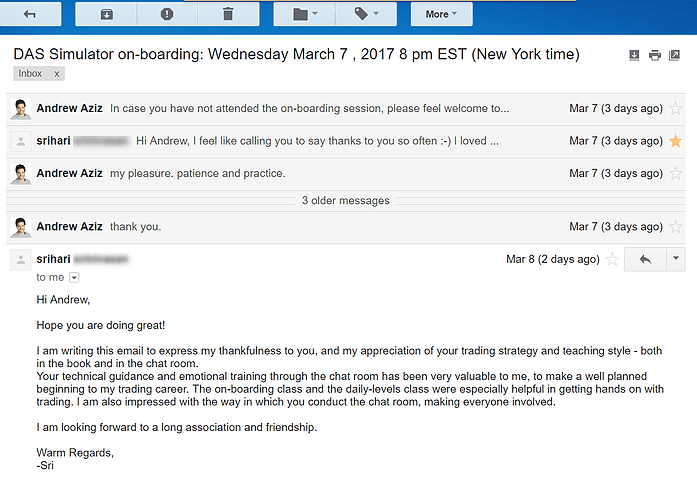
Task: Report this conversation as spam
Action: 166,14
